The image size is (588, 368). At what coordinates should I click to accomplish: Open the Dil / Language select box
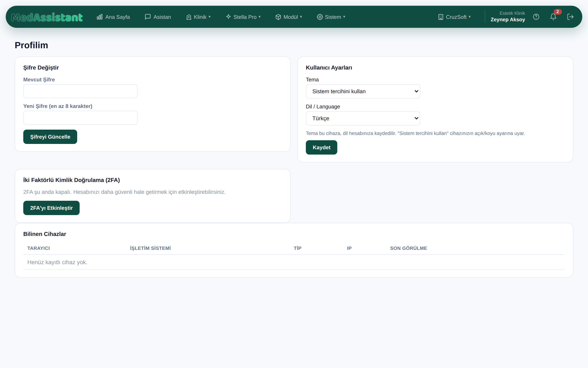click(x=363, y=118)
